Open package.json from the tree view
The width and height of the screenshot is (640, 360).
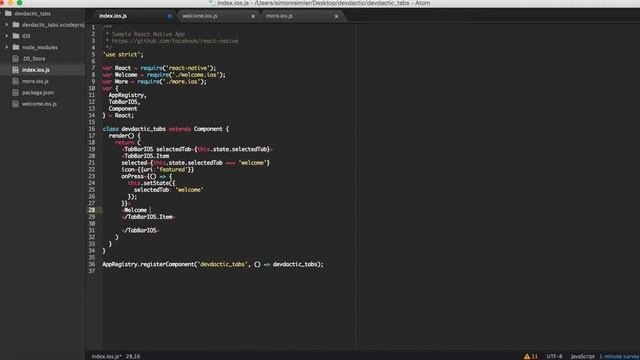[38, 93]
